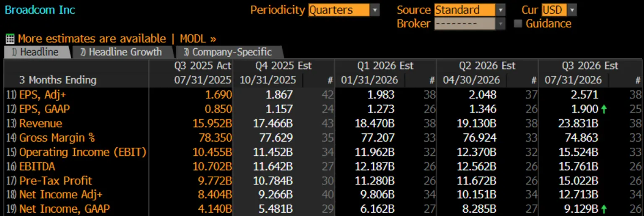
Task: Select the Operating Income (EBIT) row label
Action: coord(83,152)
